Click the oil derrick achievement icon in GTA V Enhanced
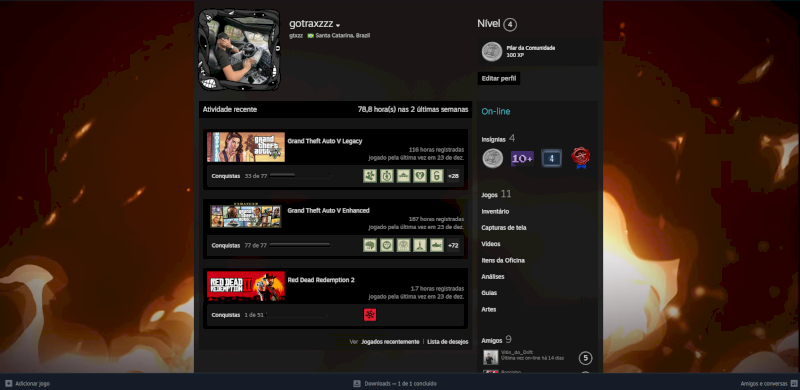 coord(420,245)
